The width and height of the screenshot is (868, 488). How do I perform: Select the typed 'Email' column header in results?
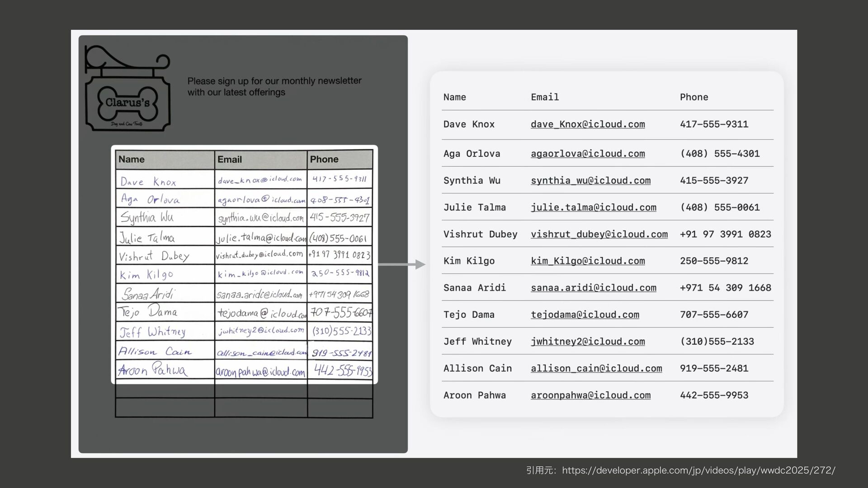[545, 97]
